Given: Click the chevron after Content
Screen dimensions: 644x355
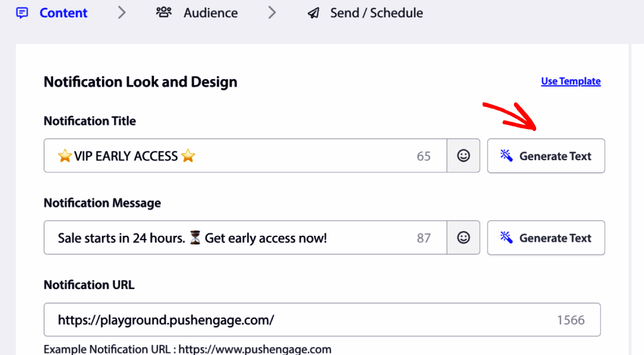Looking at the screenshot, I should tap(122, 13).
